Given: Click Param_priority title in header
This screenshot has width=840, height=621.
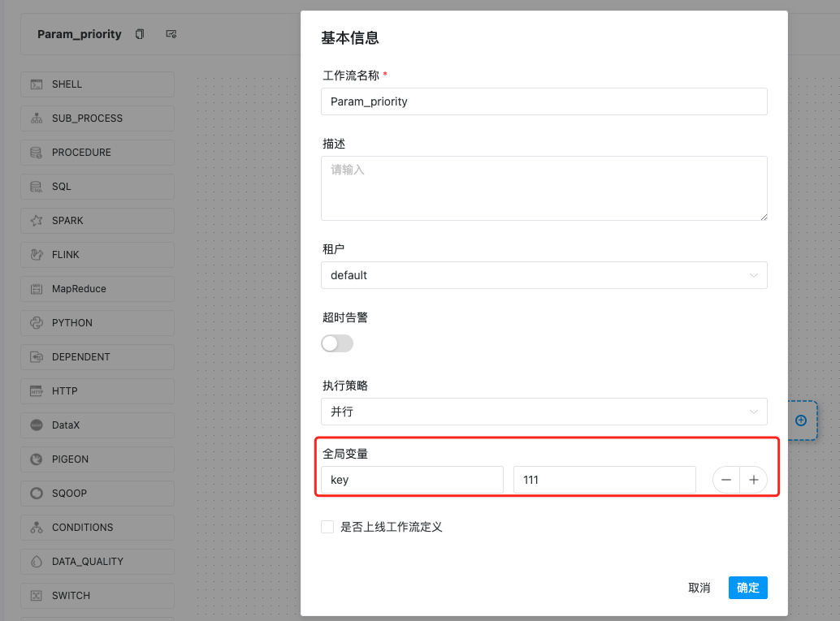Looking at the screenshot, I should pyautogui.click(x=80, y=34).
